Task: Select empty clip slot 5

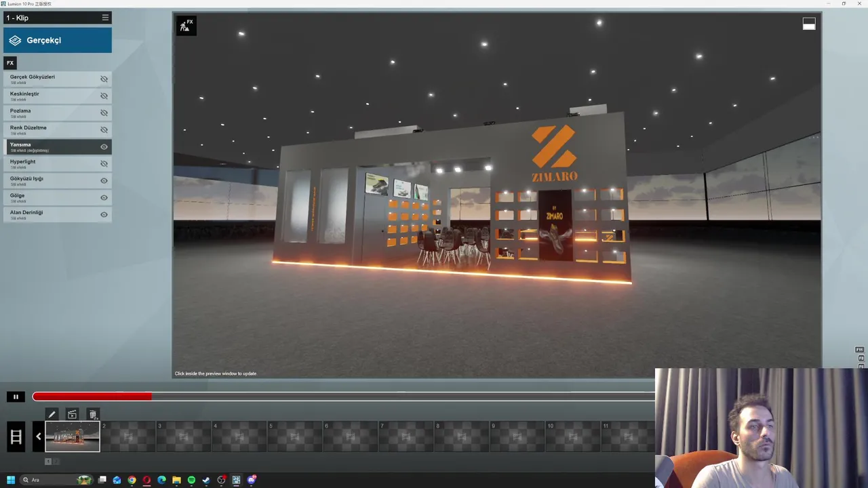Action: point(295,436)
